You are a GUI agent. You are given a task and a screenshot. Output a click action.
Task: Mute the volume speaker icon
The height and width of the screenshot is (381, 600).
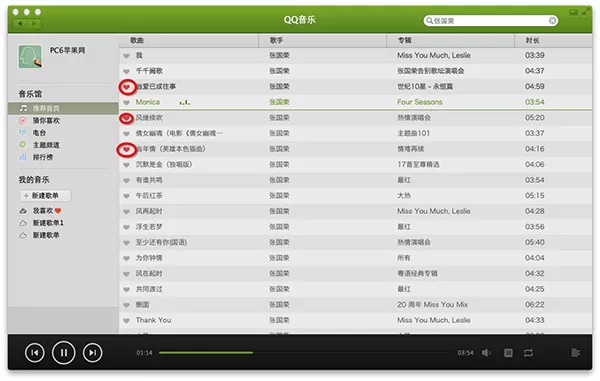[486, 353]
